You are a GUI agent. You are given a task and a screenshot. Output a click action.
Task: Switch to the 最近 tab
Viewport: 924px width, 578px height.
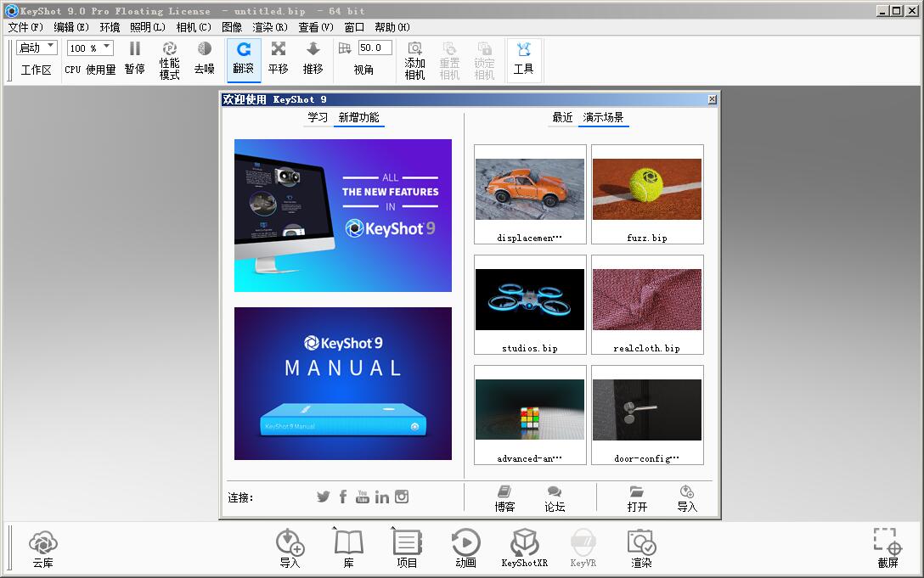pyautogui.click(x=562, y=117)
